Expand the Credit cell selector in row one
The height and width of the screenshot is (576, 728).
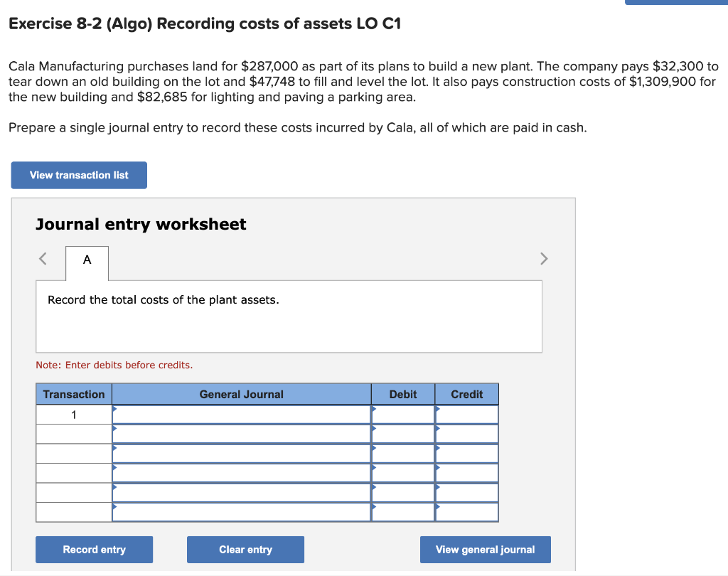(466, 413)
